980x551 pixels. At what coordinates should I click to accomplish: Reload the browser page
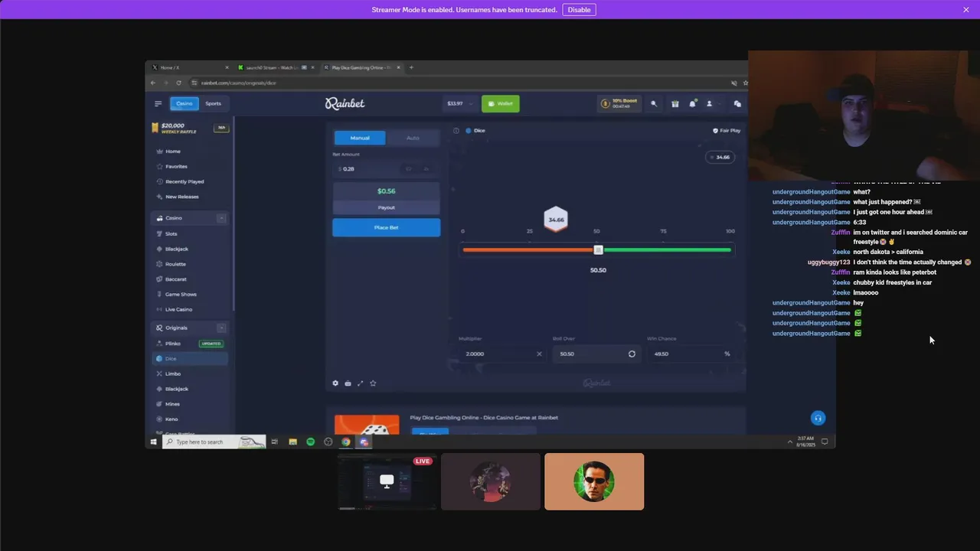(178, 83)
